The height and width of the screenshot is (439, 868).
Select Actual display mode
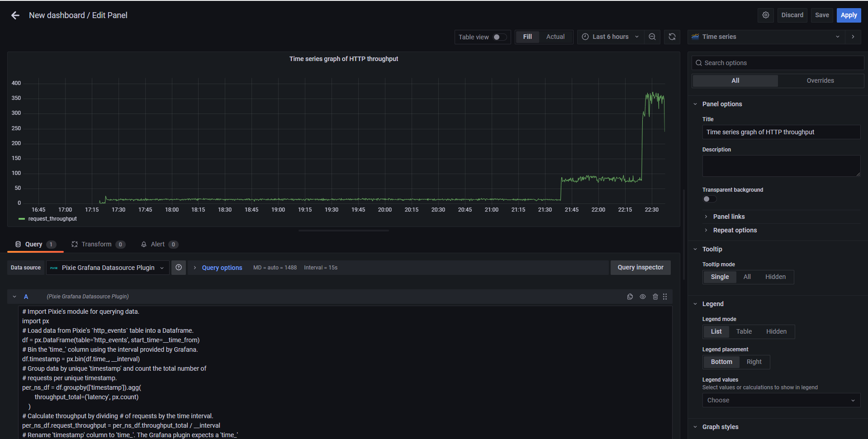(x=555, y=37)
